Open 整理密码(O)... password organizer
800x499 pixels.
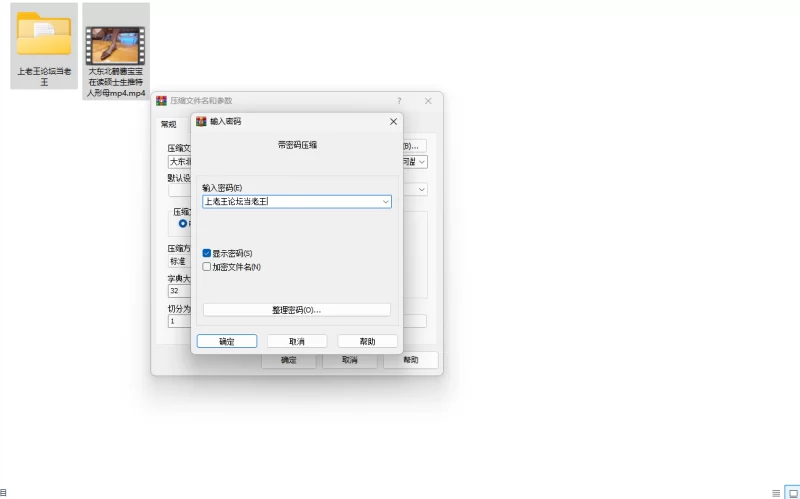pyautogui.click(x=297, y=310)
